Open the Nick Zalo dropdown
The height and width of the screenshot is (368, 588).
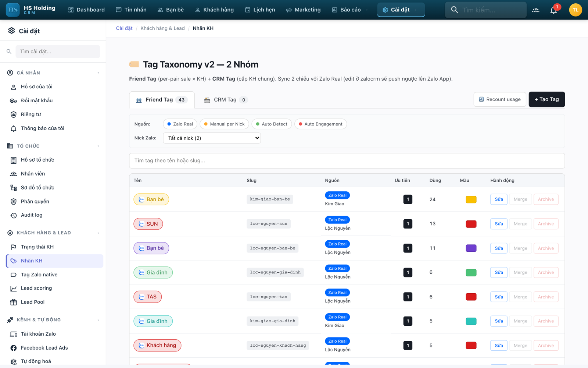tap(212, 138)
